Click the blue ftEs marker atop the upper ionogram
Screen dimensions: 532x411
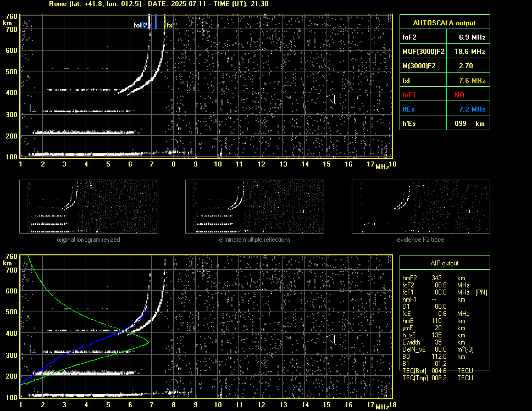tap(156, 21)
